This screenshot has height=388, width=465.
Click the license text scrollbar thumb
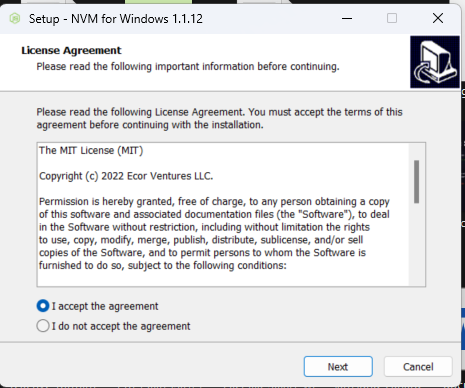416,182
